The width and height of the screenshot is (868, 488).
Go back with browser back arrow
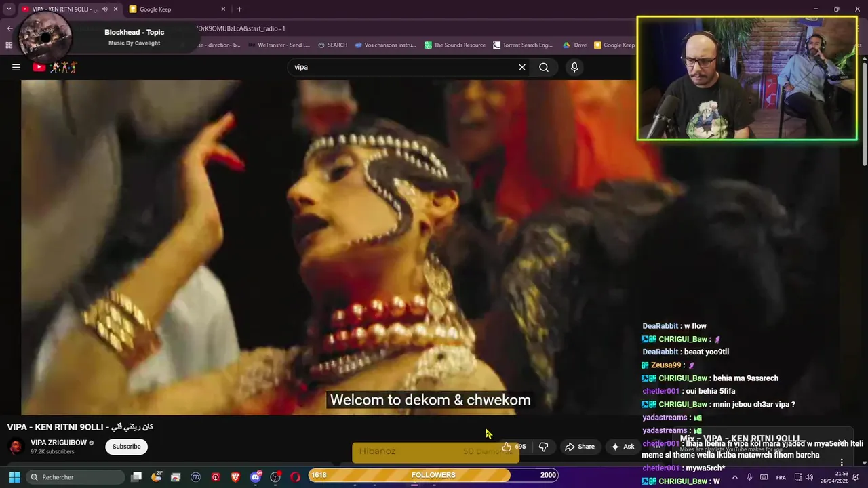point(9,28)
